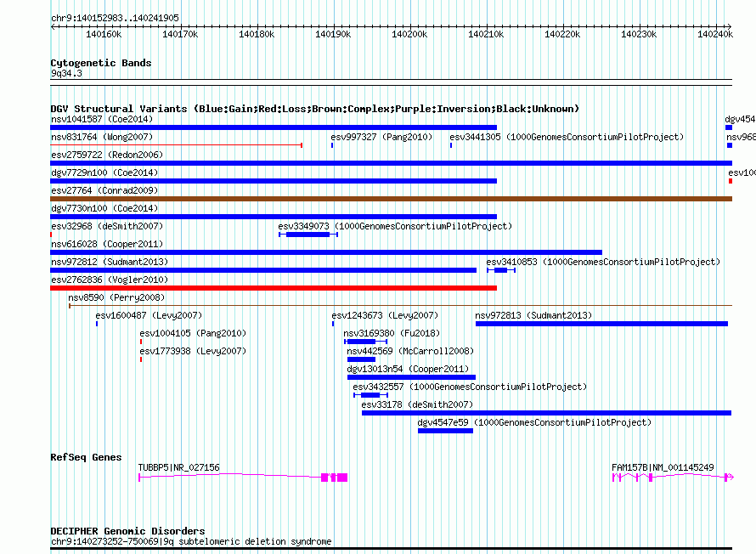The height and width of the screenshot is (554, 756).
Task: Click ruler position 140230k
Action: coord(639,34)
